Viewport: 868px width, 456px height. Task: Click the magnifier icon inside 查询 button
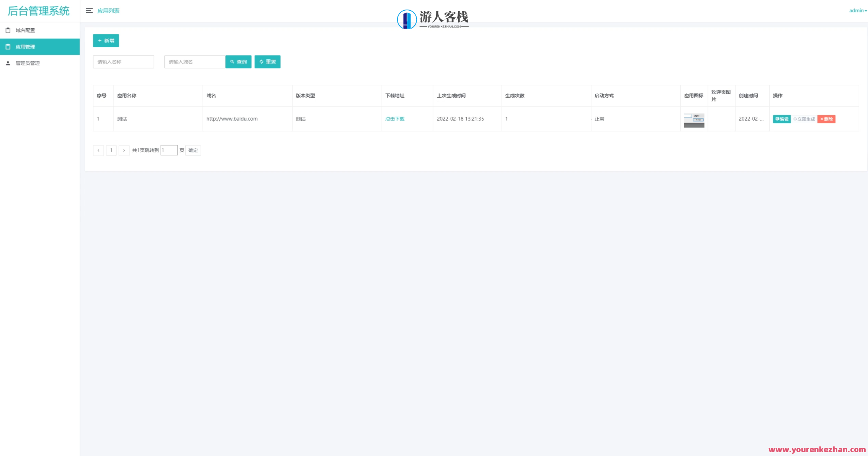coord(232,62)
